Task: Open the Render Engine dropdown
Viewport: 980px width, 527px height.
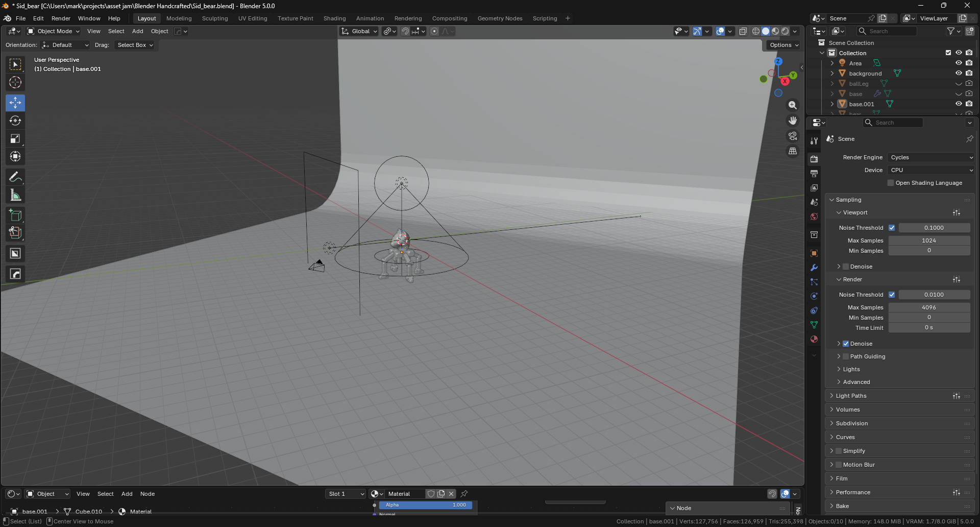Action: click(x=931, y=157)
